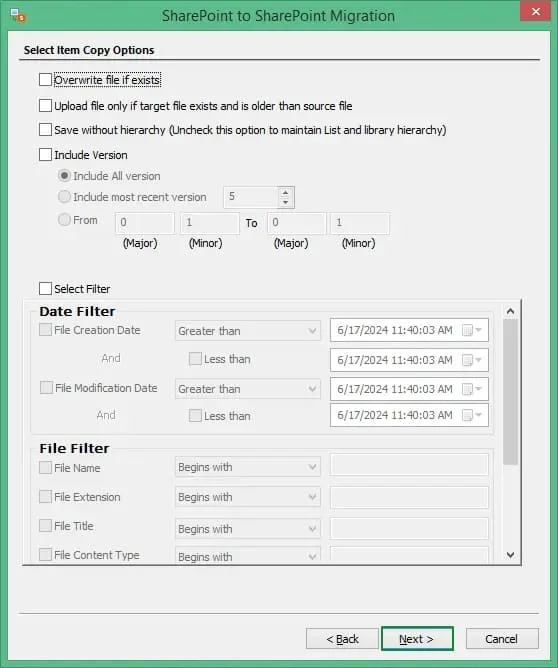Click the To Minor version field
Viewport: 558px width, 668px height.
tap(360, 223)
